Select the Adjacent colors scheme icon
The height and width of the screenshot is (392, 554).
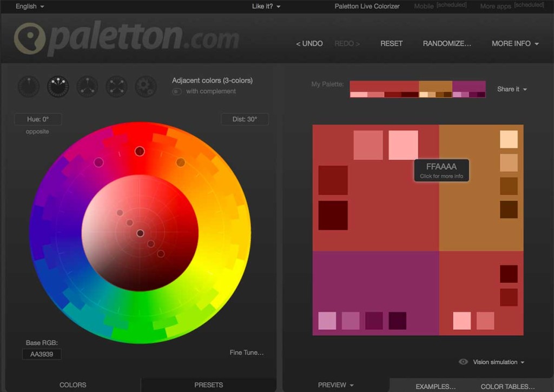(58, 86)
